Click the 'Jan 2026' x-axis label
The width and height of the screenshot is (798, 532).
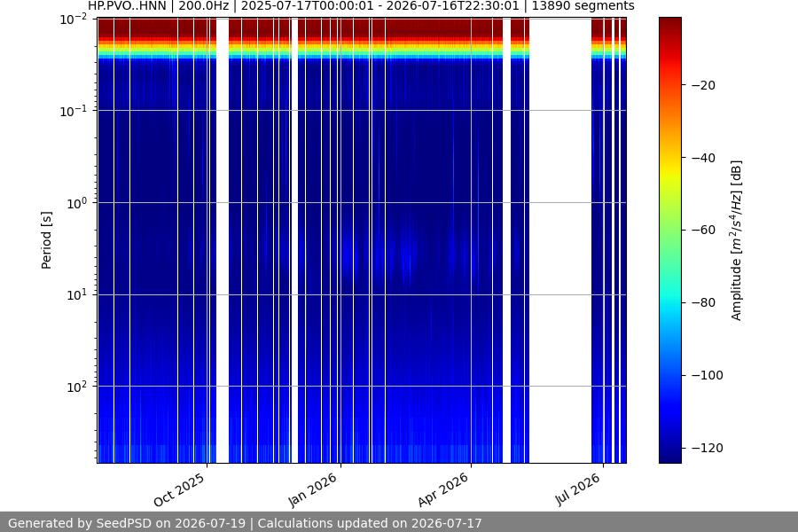pos(312,489)
